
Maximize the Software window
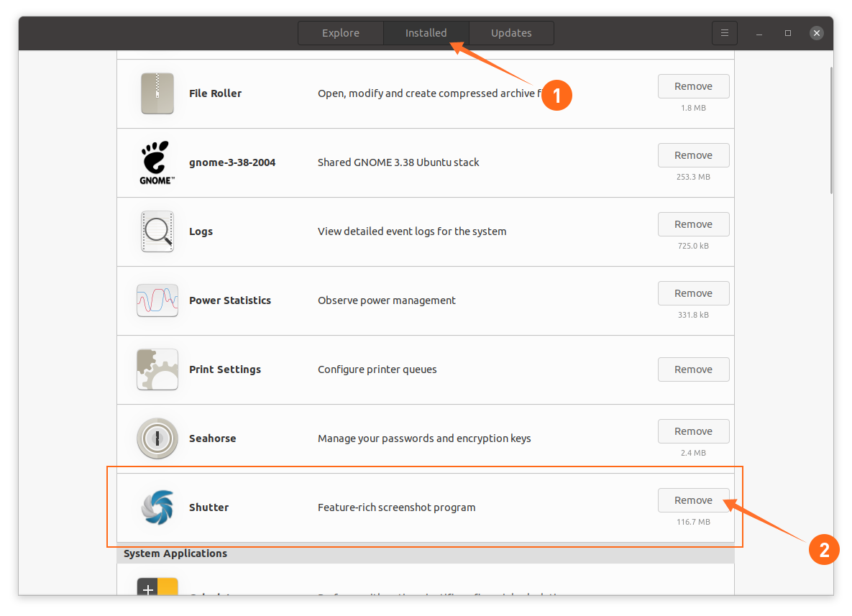point(788,33)
